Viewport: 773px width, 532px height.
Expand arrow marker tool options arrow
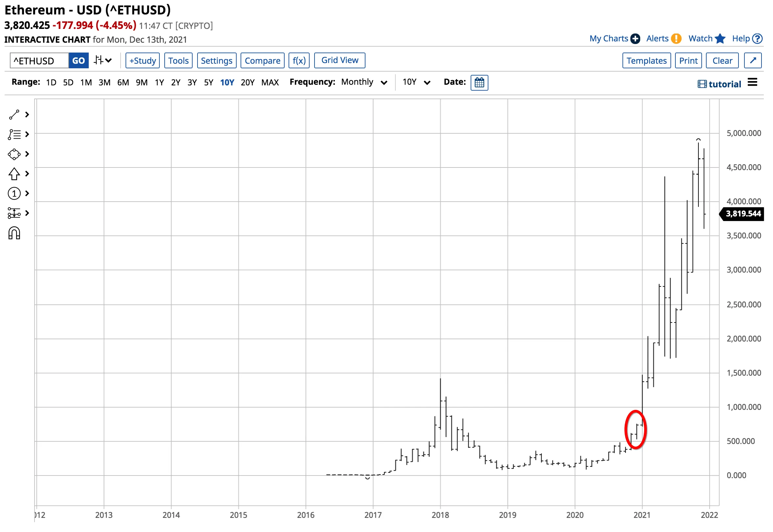pyautogui.click(x=27, y=174)
